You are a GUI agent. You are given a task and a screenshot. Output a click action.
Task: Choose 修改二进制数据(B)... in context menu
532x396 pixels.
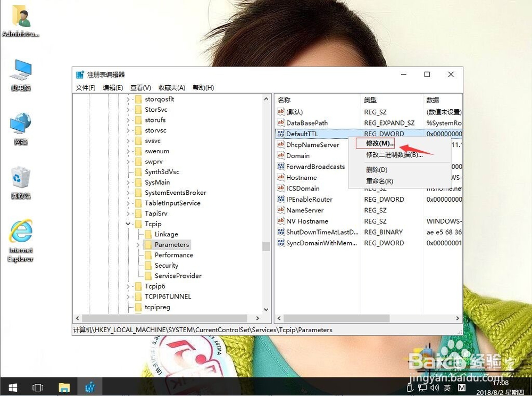(x=394, y=155)
